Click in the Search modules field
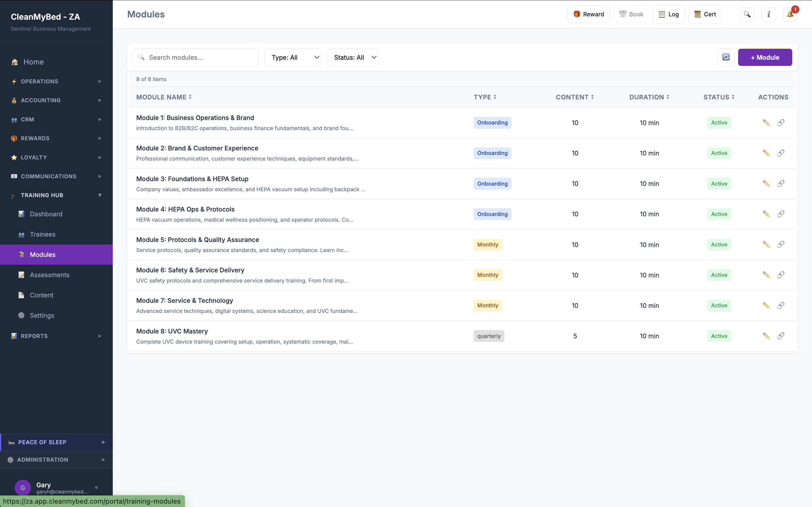 [x=195, y=57]
